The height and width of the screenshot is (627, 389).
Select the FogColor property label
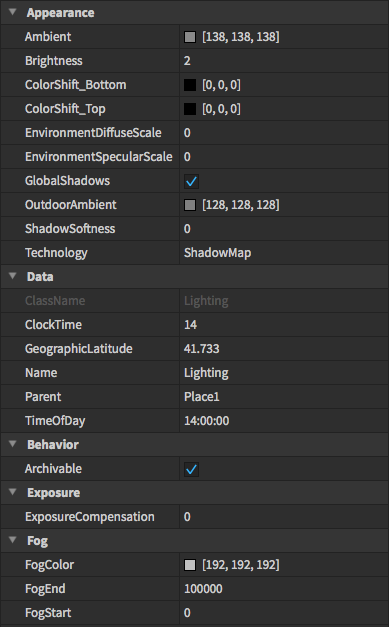49,565
